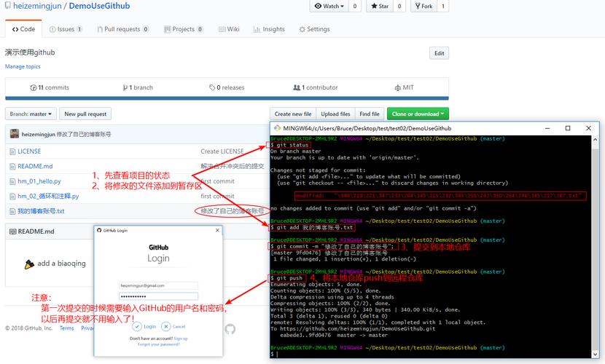This screenshot has height=364, width=605.
Task: Click the book icon in README.md header
Action: (x=12, y=232)
